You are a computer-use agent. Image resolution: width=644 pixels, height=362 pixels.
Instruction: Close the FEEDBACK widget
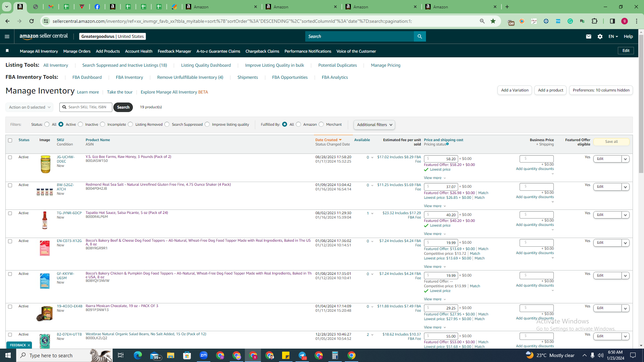pyautogui.click(x=29, y=345)
